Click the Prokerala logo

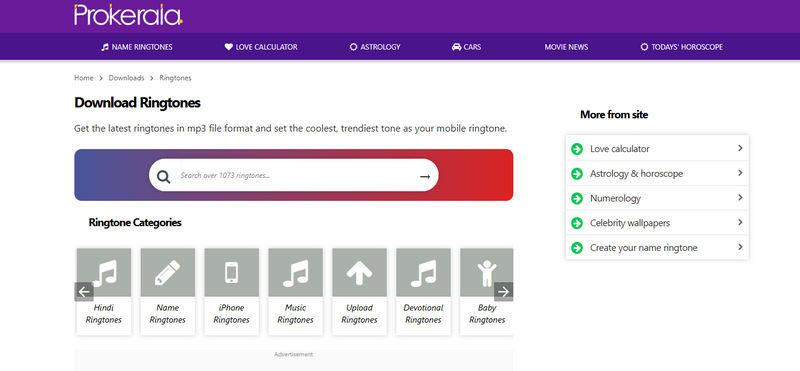[x=128, y=15]
